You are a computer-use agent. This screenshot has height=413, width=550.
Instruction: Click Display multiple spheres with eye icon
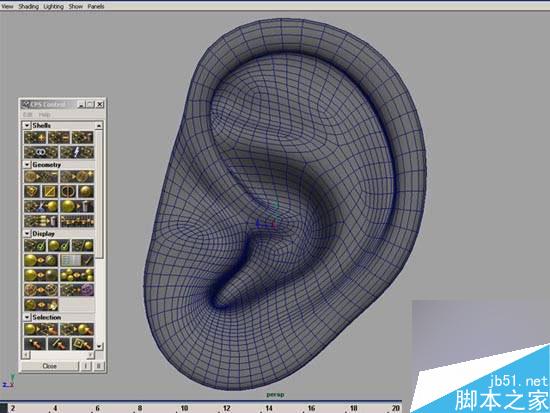pos(77,275)
